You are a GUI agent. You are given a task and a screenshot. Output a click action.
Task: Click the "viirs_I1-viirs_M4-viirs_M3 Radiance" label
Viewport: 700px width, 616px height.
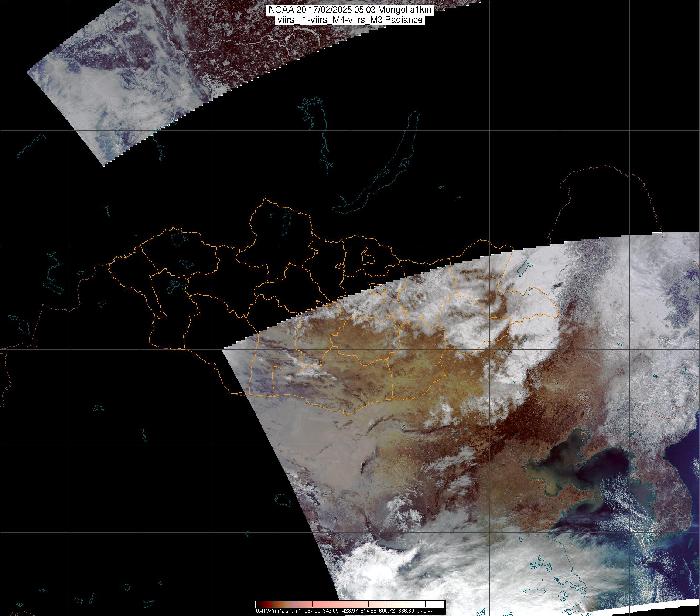click(x=349, y=20)
